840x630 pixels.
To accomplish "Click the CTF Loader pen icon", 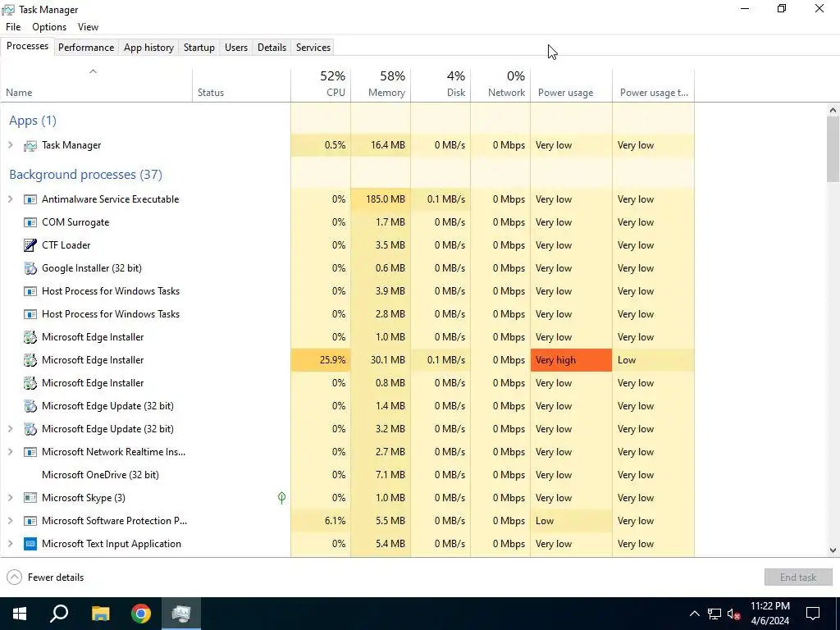I will coord(30,245).
